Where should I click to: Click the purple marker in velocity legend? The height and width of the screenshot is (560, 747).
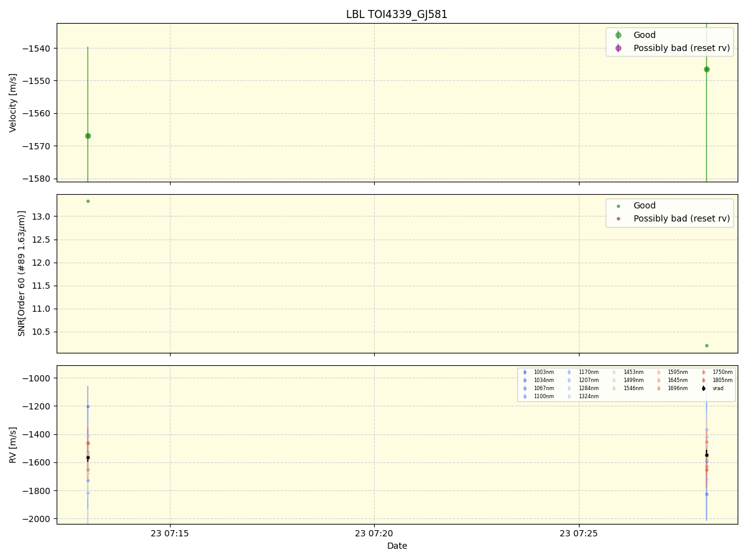click(618, 48)
